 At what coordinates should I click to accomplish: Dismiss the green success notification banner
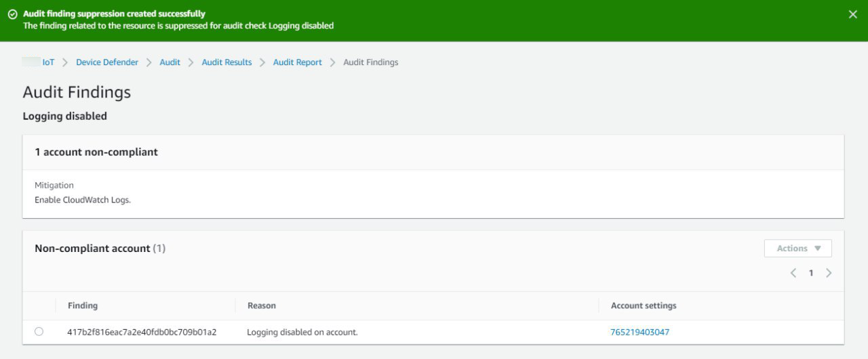pyautogui.click(x=852, y=14)
